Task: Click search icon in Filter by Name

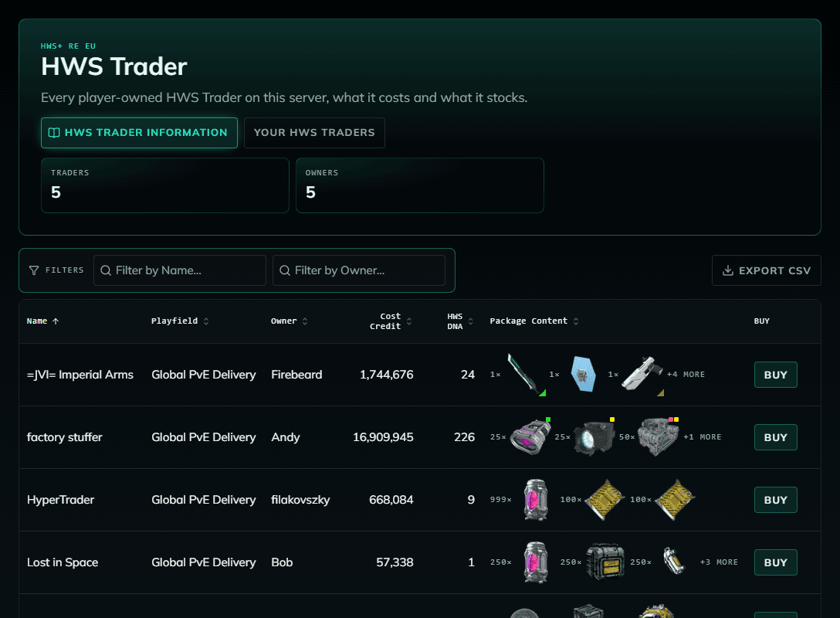Action: point(106,270)
